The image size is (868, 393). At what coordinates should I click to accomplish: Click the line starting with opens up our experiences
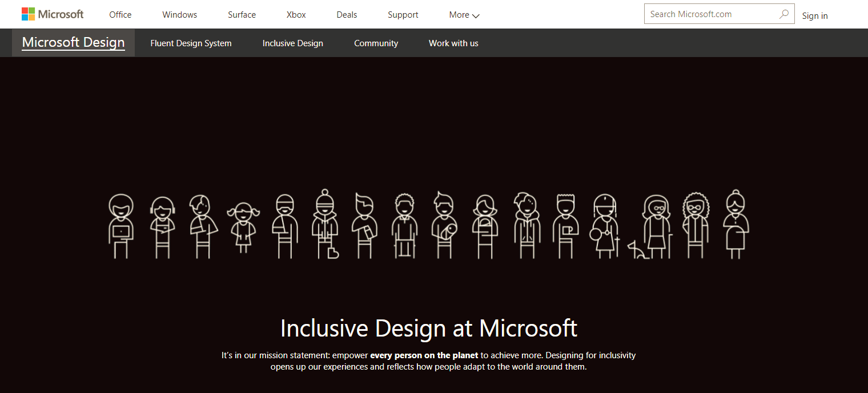(x=429, y=367)
